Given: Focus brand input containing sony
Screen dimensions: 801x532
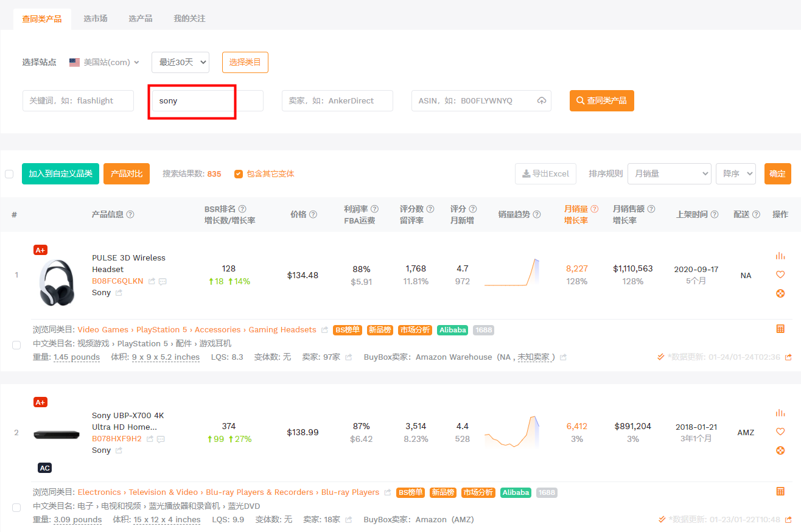Looking at the screenshot, I should click(208, 100).
